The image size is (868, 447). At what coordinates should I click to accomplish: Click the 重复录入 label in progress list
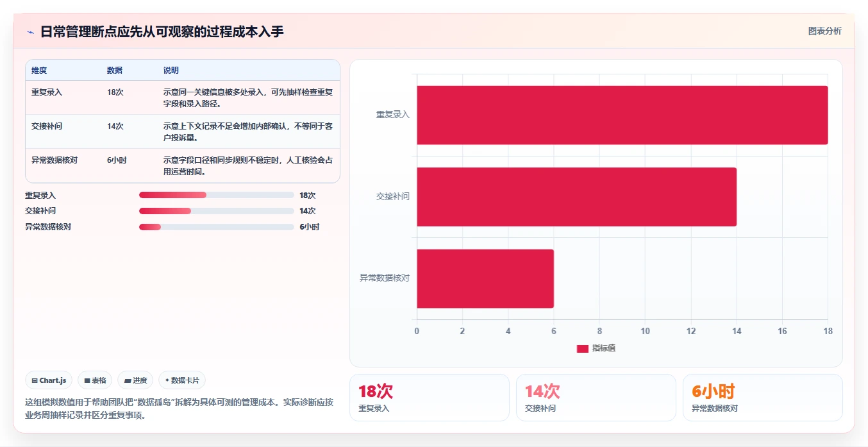pyautogui.click(x=40, y=196)
